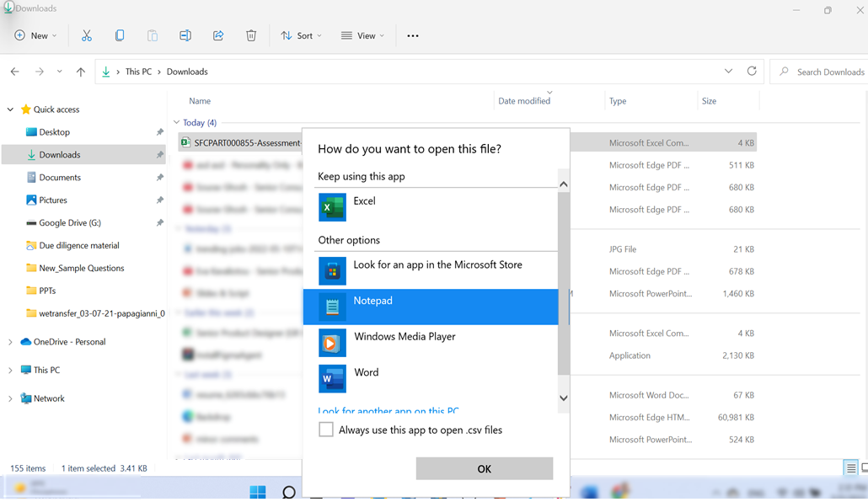
Task: Expand This PC in navigation pane
Action: pos(10,371)
